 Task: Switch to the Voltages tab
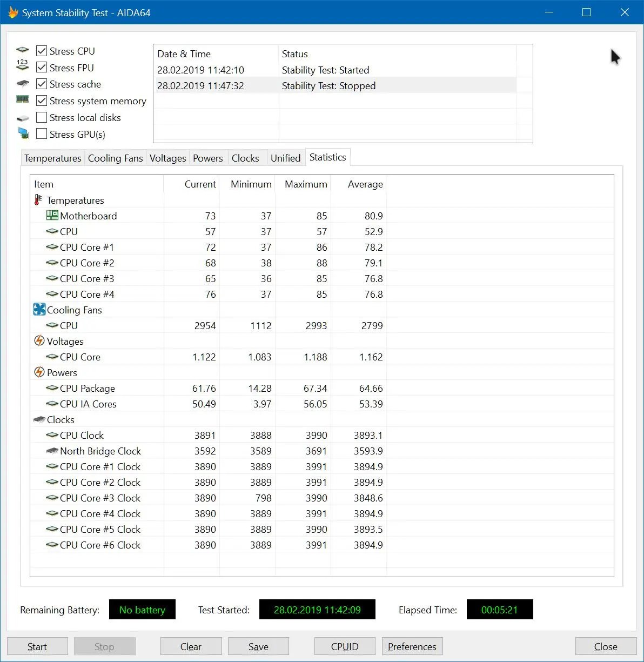pos(167,158)
